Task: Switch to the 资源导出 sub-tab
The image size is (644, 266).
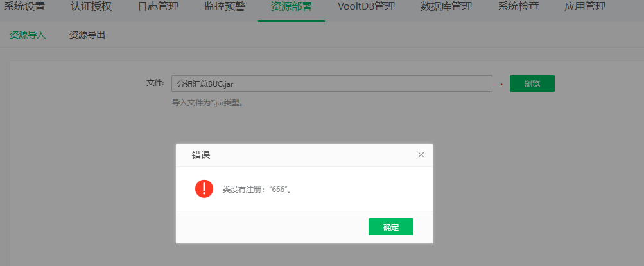Action: coord(87,35)
